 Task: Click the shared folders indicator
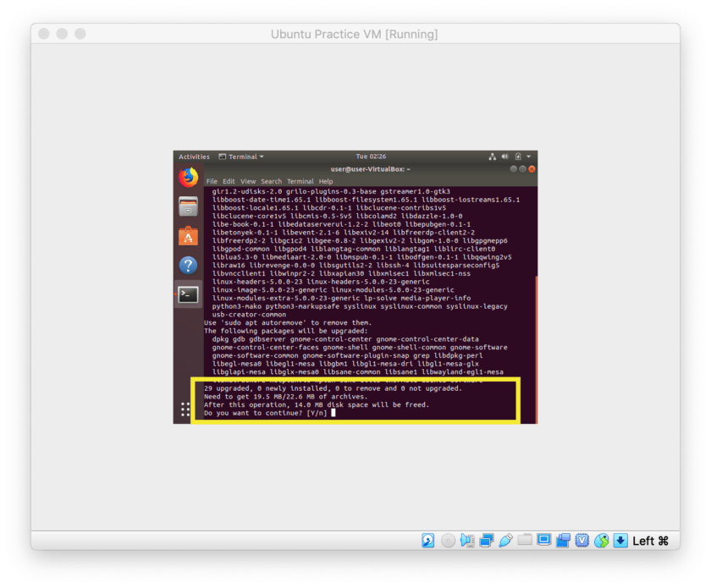(x=525, y=540)
